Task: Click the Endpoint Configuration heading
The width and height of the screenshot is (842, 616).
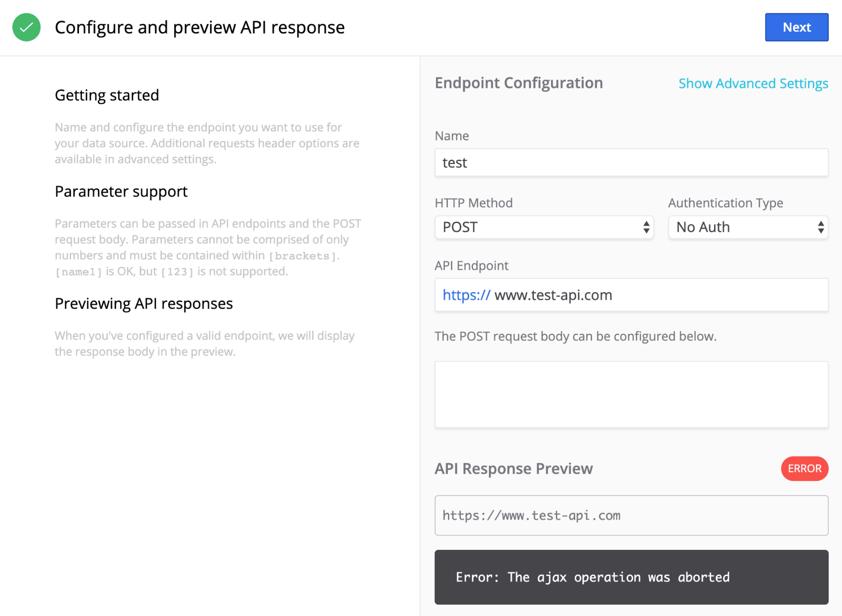Action: 519,83
